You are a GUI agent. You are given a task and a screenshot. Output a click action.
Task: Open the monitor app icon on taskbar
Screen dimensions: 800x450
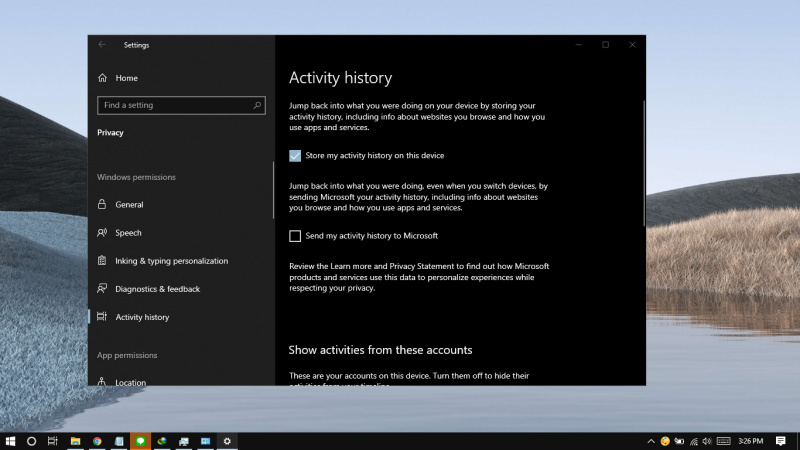pos(184,441)
